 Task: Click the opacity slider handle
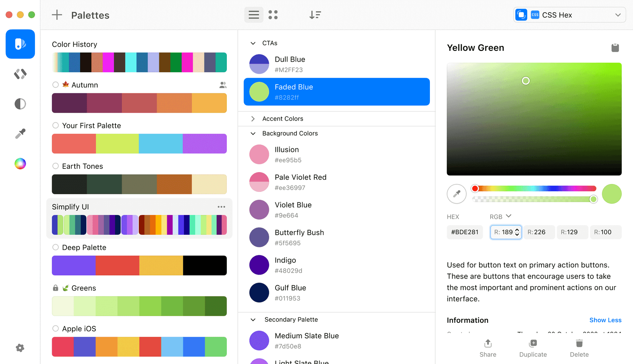[593, 199]
